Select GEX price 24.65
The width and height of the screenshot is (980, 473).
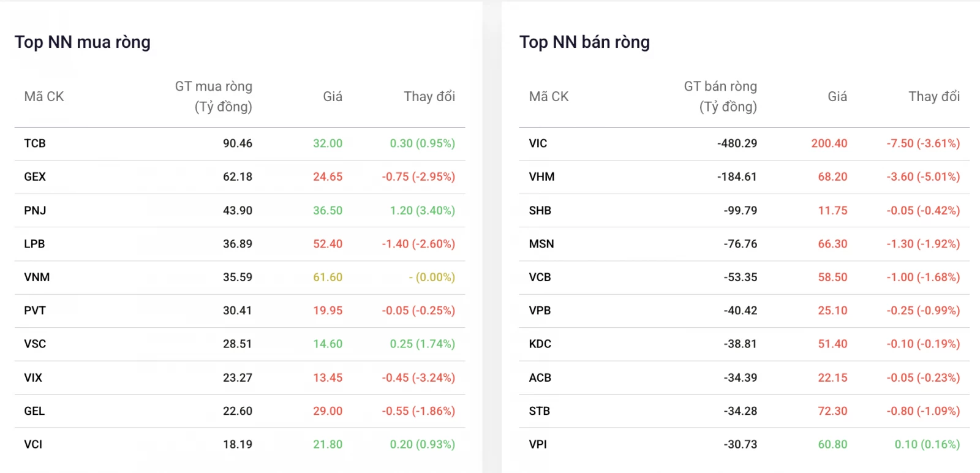point(328,177)
